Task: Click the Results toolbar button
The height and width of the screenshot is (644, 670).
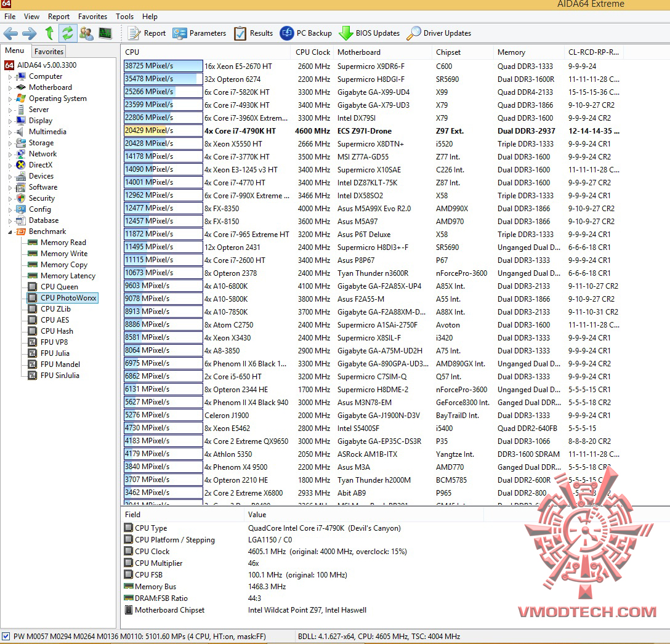Action: pyautogui.click(x=253, y=33)
